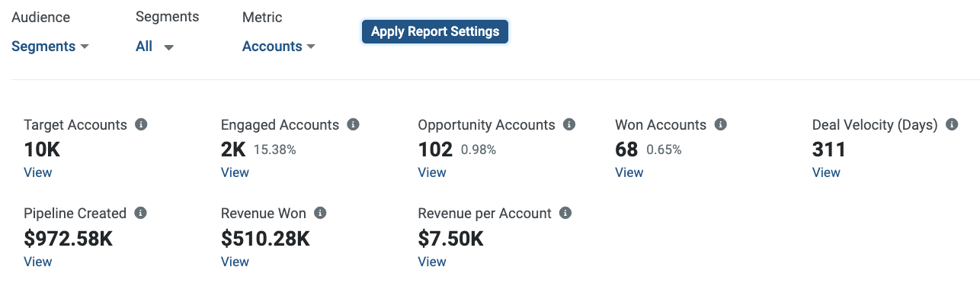Image resolution: width=980 pixels, height=296 pixels.
Task: Open View link under Engaged Accounts
Action: click(x=235, y=172)
